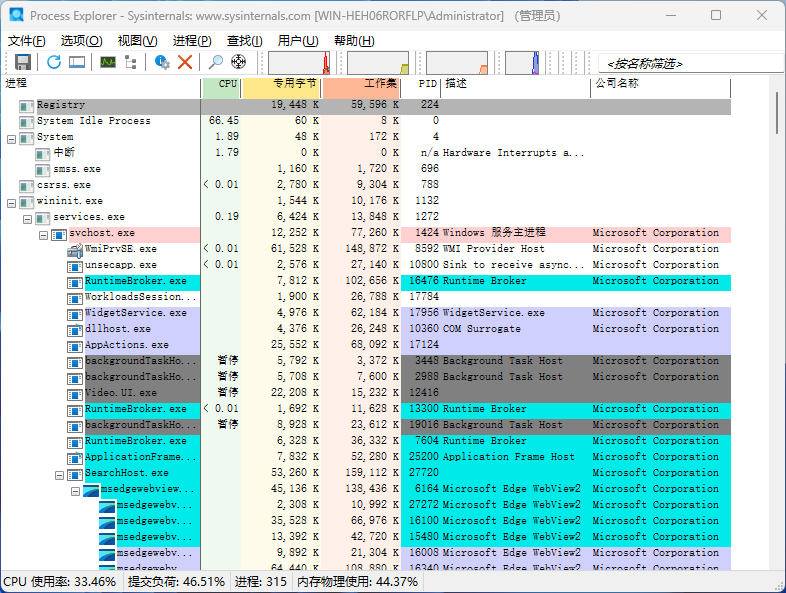Screen dimensions: 786x593
Task: Click the 'Windows 服务主进程' description text
Action: point(494,233)
